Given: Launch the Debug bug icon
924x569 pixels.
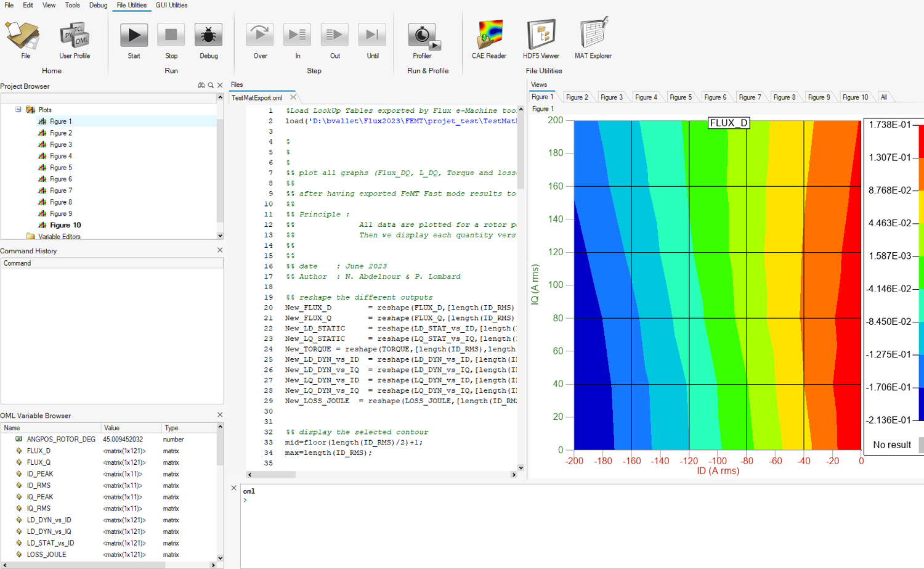Looking at the screenshot, I should click(208, 36).
